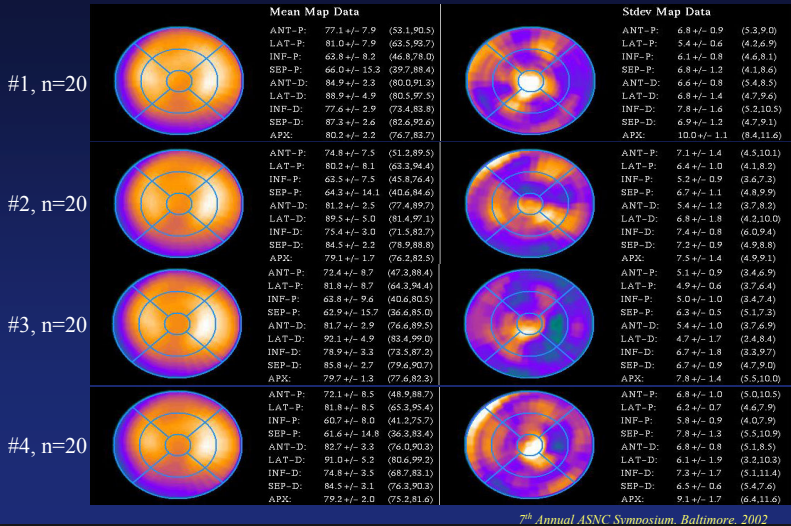Click the "#3, n=20" row label
This screenshot has height=526, width=791.
(x=47, y=324)
